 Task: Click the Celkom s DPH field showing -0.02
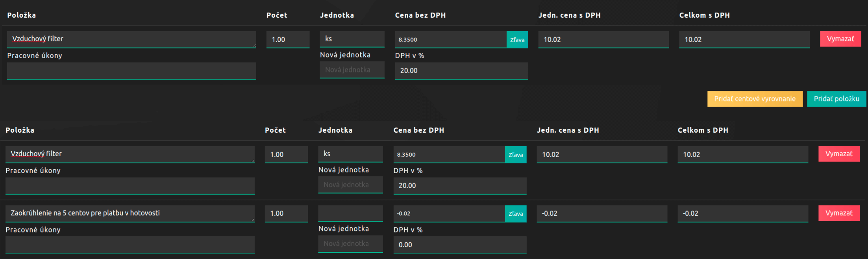click(743, 214)
